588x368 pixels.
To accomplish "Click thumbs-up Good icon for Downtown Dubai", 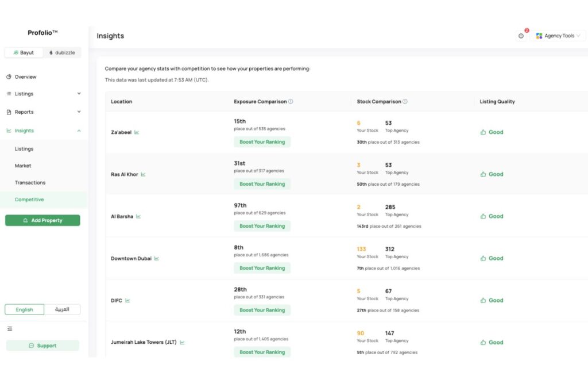I will (483, 258).
